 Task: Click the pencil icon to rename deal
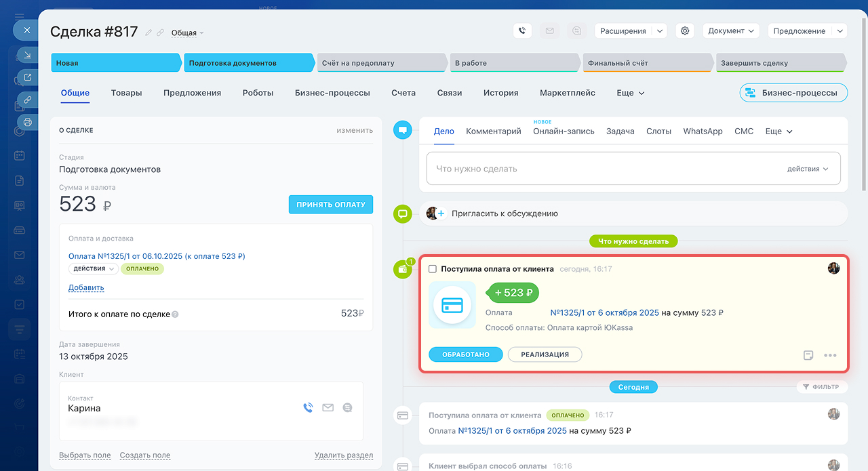[x=149, y=33]
